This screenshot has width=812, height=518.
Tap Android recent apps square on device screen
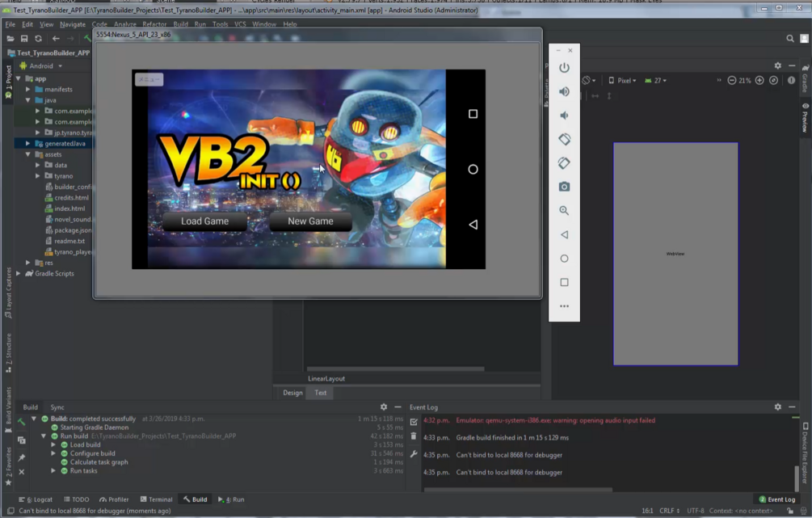point(473,114)
